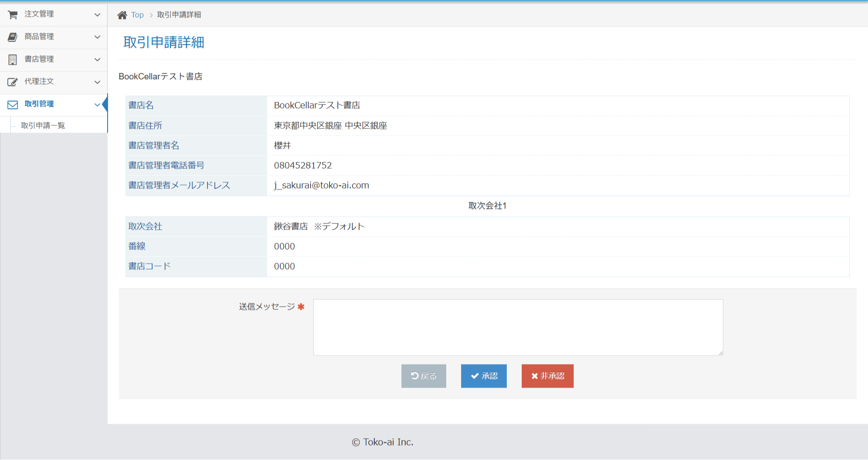
Task: Click the book icon beside 商品管理
Action: (12, 37)
